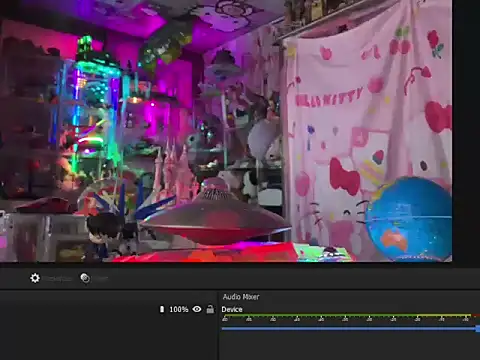The width and height of the screenshot is (480, 360).
Task: Click the middle of the blue volume slider
Action: [x=349, y=329]
